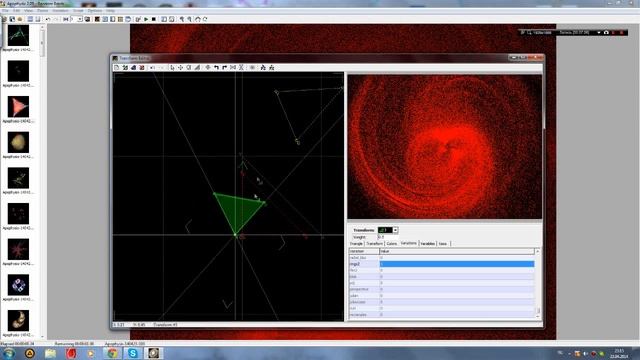
Task: Click the first of the two zoom icons in main toolbar
Action: [182, 19]
